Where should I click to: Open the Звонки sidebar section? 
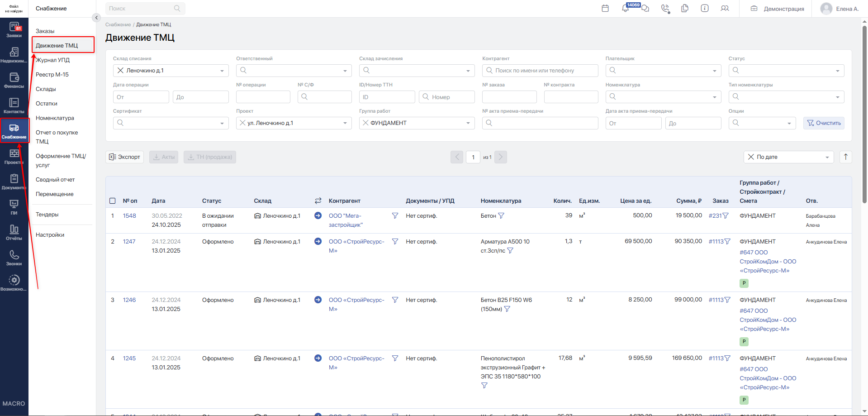point(14,258)
